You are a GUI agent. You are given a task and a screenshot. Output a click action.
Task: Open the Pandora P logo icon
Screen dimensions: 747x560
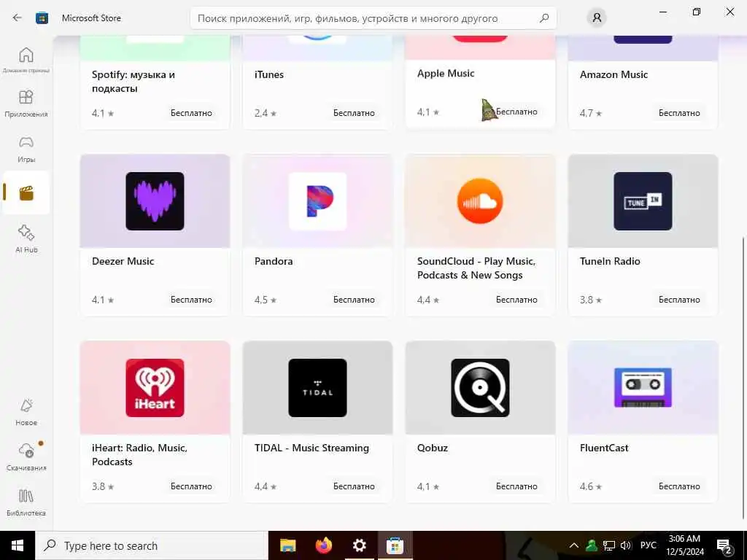tap(318, 201)
